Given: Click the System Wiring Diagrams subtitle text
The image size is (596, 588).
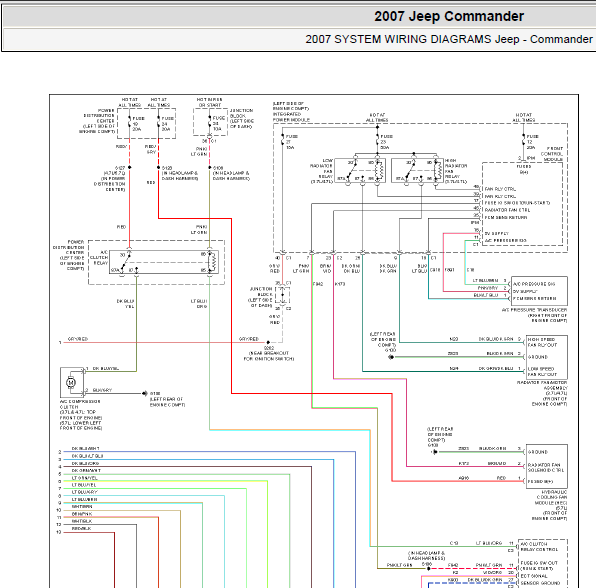Looking at the screenshot, I should click(x=449, y=39).
